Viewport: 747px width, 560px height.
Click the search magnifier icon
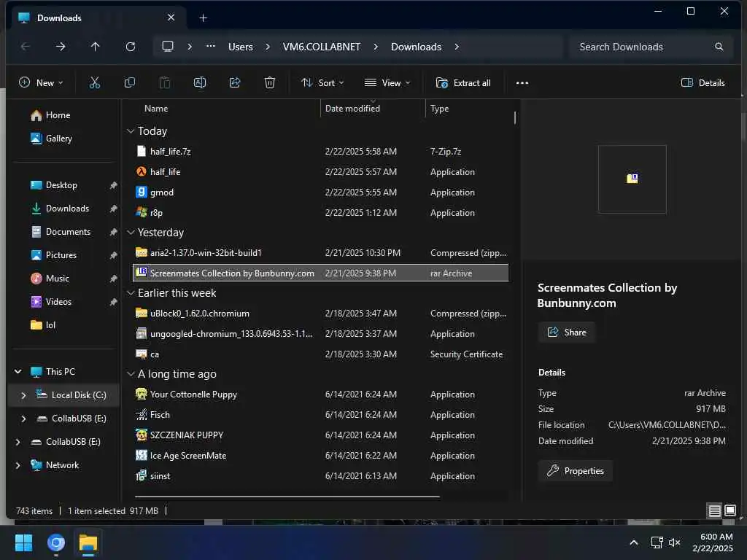719,47
